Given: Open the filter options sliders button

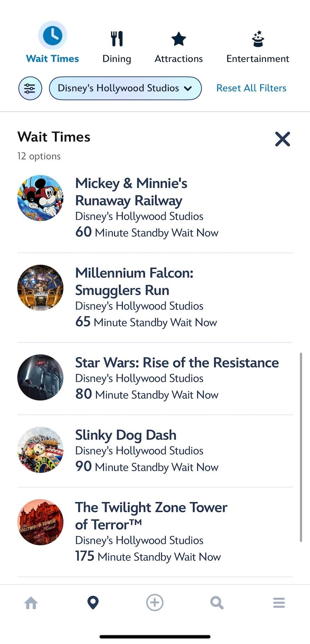Looking at the screenshot, I should 30,88.
